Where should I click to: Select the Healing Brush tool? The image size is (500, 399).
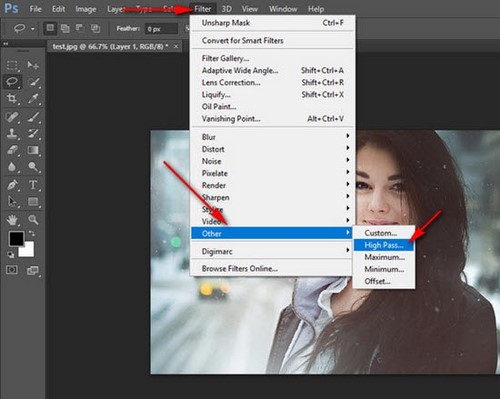click(13, 117)
